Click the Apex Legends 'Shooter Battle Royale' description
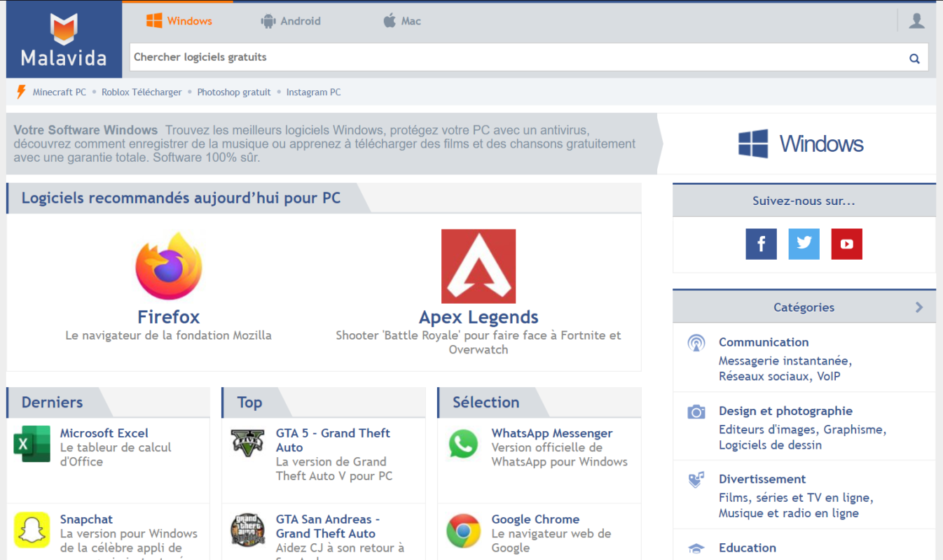The width and height of the screenshot is (943, 560). [x=479, y=342]
